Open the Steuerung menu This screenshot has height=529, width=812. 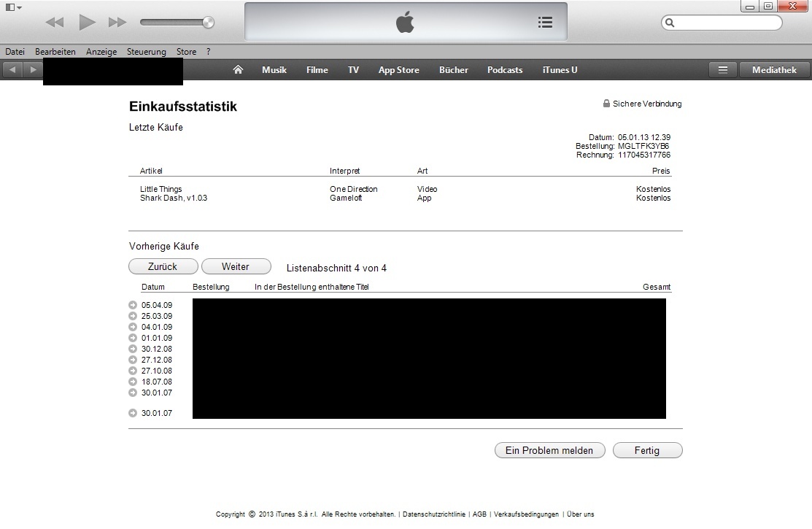[x=147, y=52]
